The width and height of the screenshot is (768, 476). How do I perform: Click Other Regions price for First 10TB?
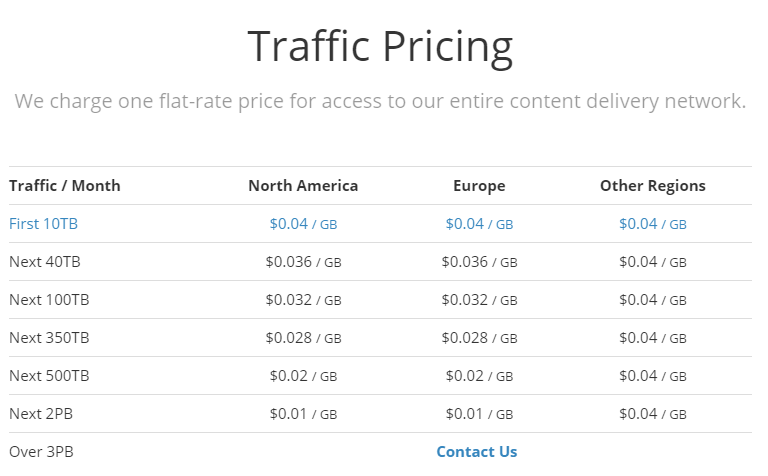653,224
